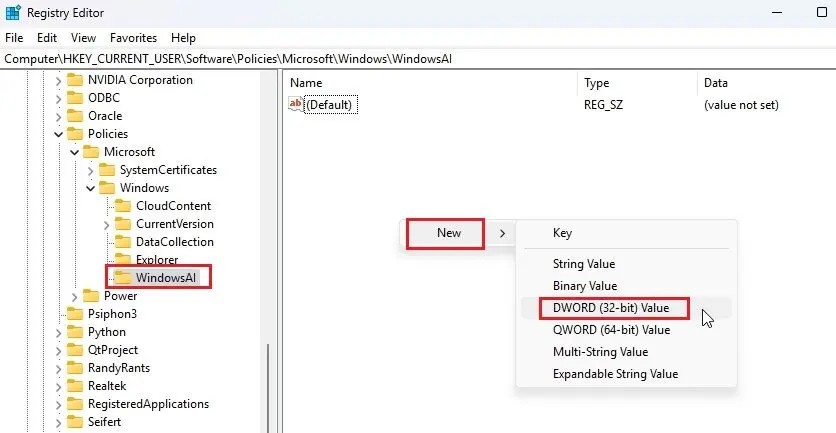Select String Value in the New submenu
836x433 pixels.
pos(584,264)
